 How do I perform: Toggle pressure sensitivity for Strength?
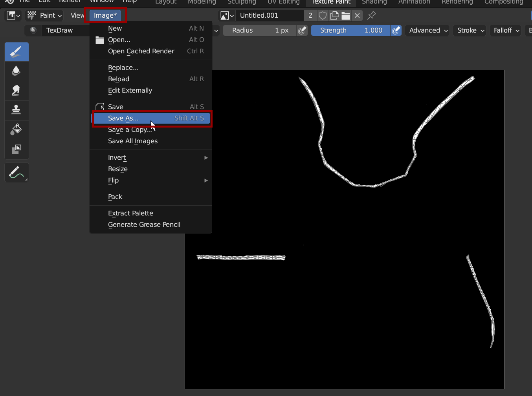click(x=396, y=31)
